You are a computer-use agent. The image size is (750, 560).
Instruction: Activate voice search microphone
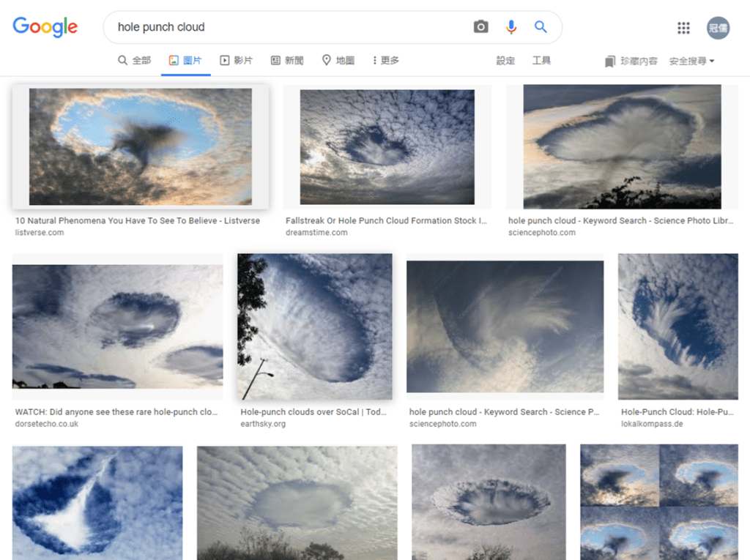click(510, 26)
